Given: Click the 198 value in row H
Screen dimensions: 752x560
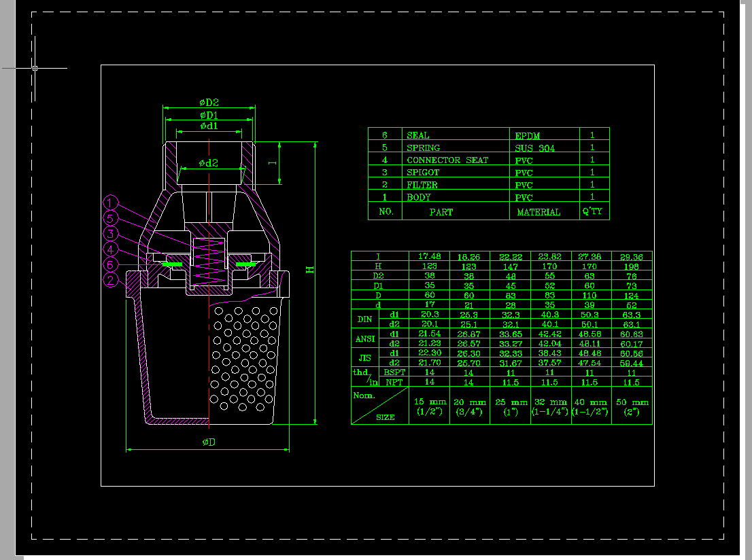Looking at the screenshot, I should [x=631, y=266].
